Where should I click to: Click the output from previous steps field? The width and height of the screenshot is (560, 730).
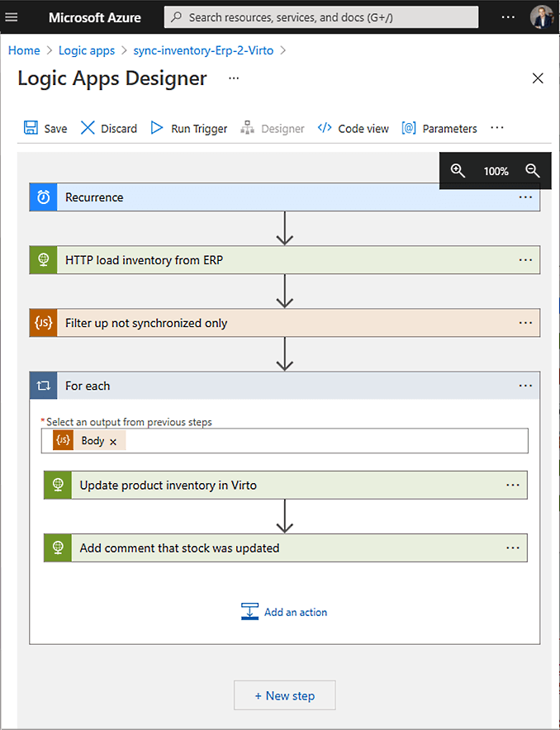tap(284, 440)
